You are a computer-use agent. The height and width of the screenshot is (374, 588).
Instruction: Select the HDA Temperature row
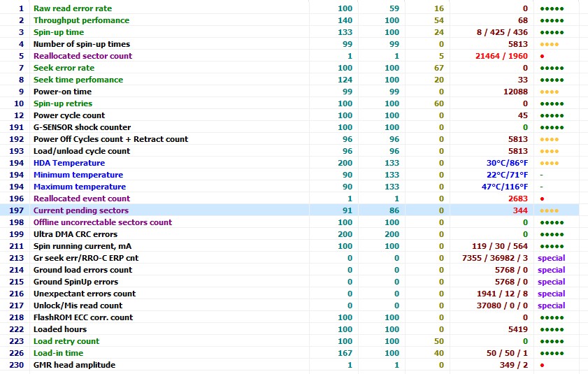(x=289, y=163)
